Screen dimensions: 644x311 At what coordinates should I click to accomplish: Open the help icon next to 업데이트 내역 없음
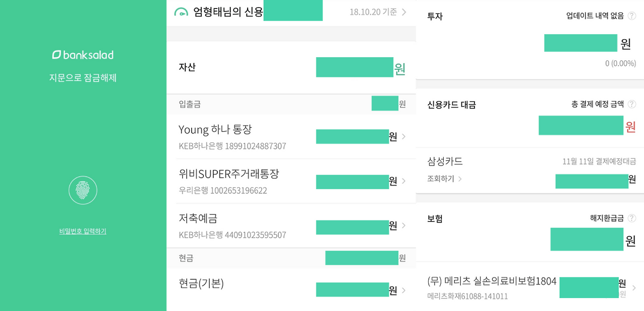click(x=631, y=15)
